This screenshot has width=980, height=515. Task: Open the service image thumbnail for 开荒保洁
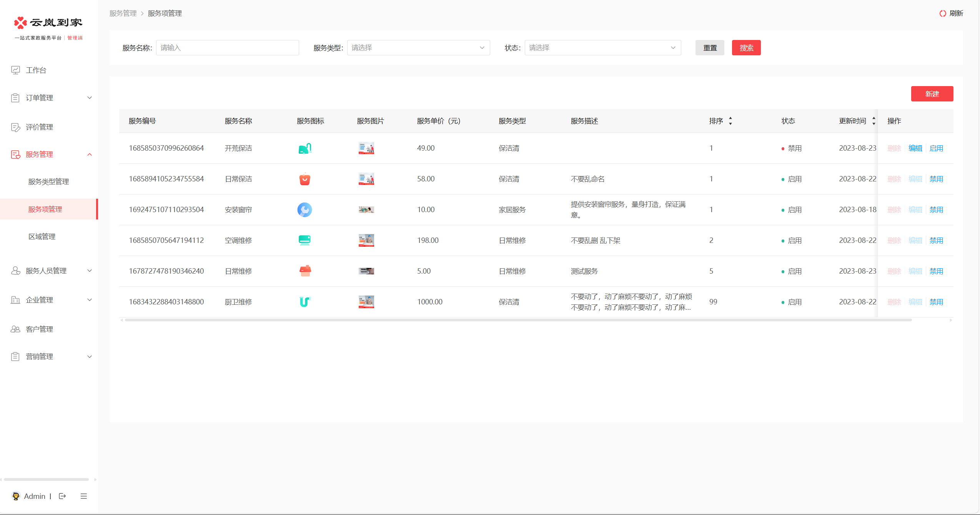click(x=366, y=148)
